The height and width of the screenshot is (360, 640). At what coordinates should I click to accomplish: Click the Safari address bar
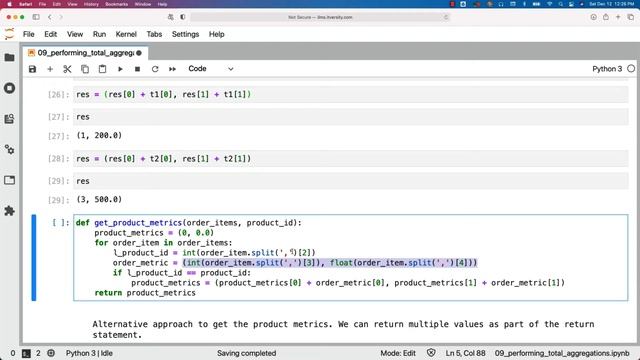(320, 17)
